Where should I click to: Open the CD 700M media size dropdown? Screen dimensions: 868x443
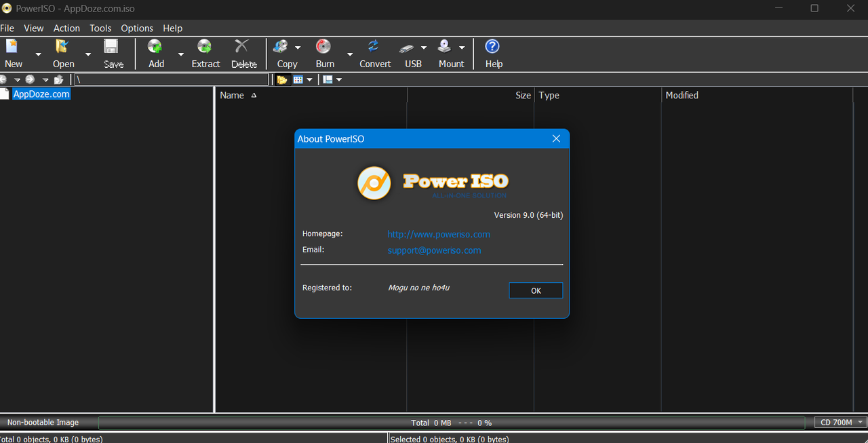pos(841,422)
